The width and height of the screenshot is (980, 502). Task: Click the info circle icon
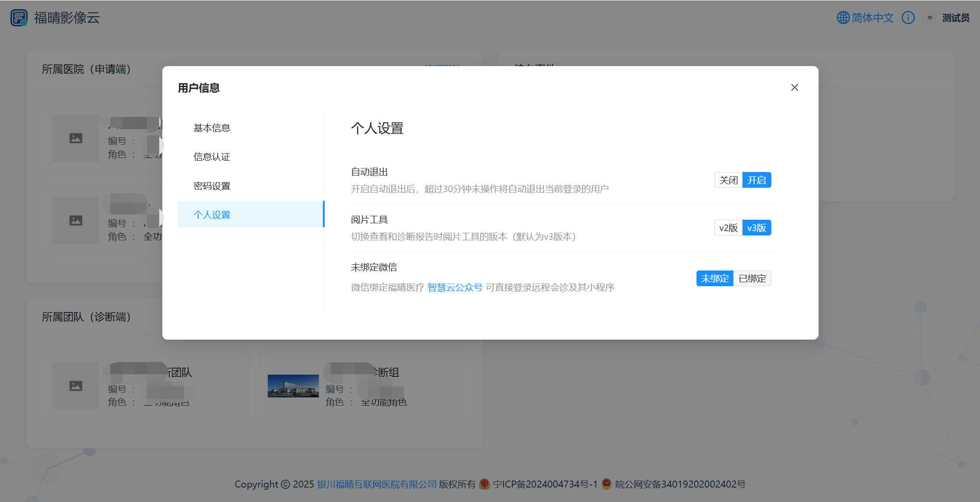(908, 18)
